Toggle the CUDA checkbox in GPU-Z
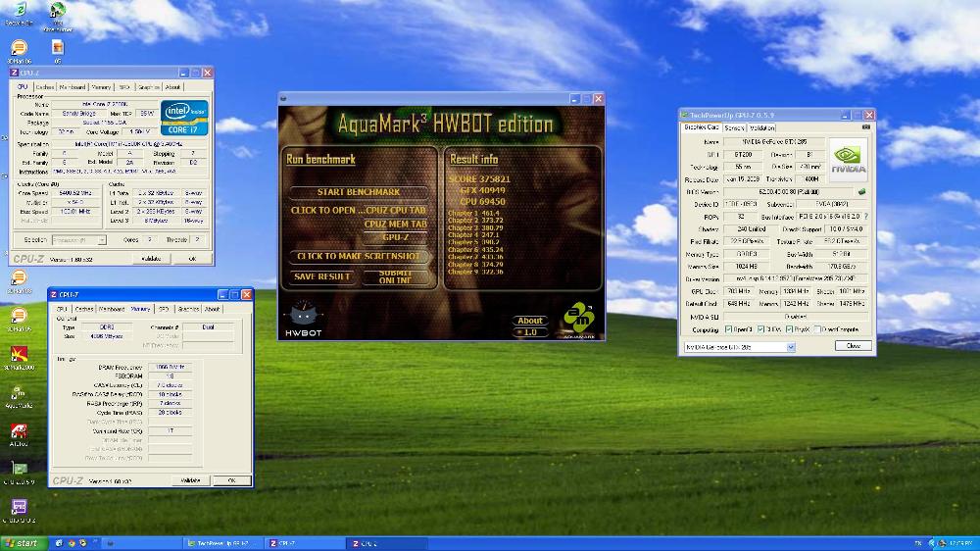Image resolution: width=980 pixels, height=551 pixels. [x=760, y=329]
